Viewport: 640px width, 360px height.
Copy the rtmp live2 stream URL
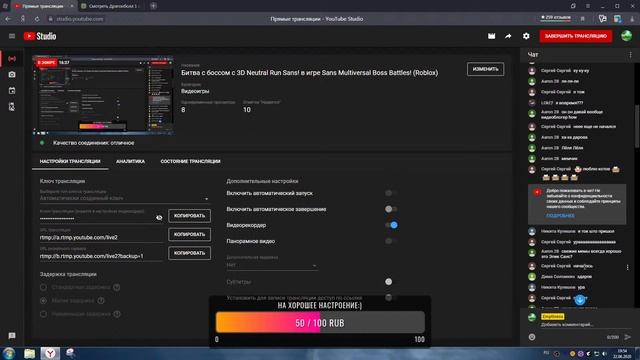(189, 234)
